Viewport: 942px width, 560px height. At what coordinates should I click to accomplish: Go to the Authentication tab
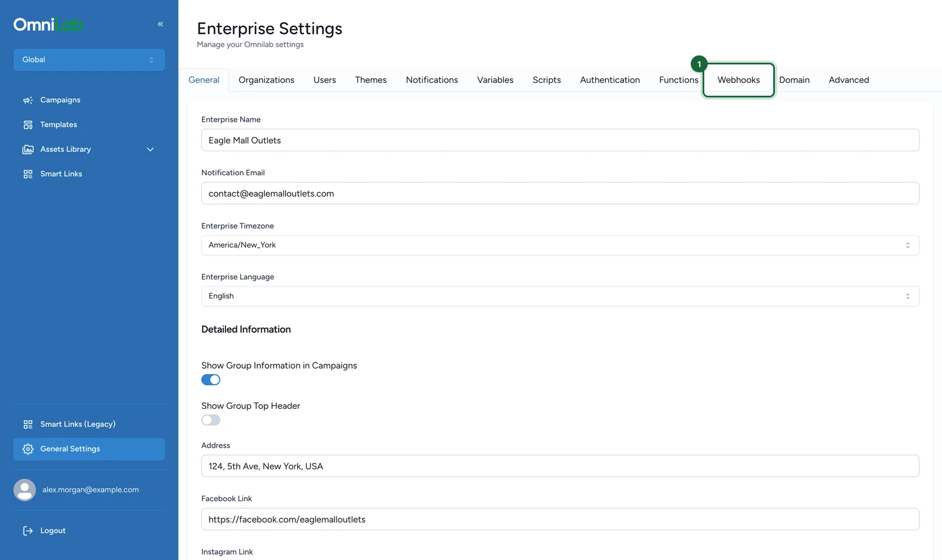tap(610, 80)
